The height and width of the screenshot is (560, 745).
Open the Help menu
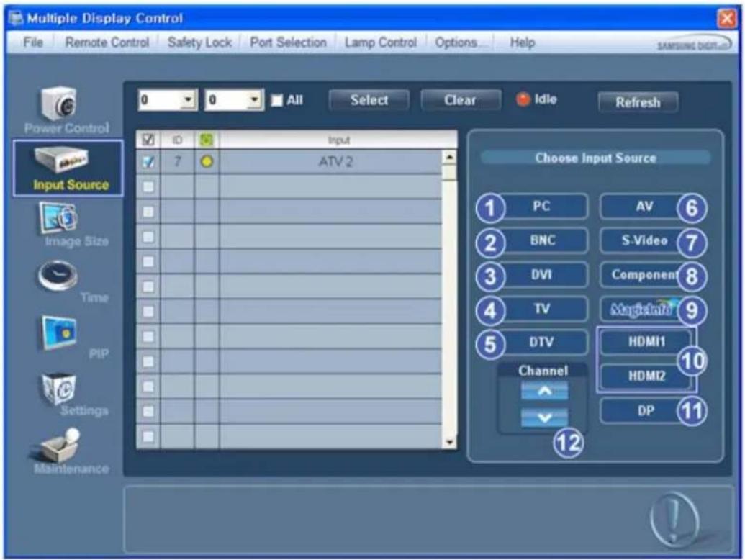(x=522, y=42)
